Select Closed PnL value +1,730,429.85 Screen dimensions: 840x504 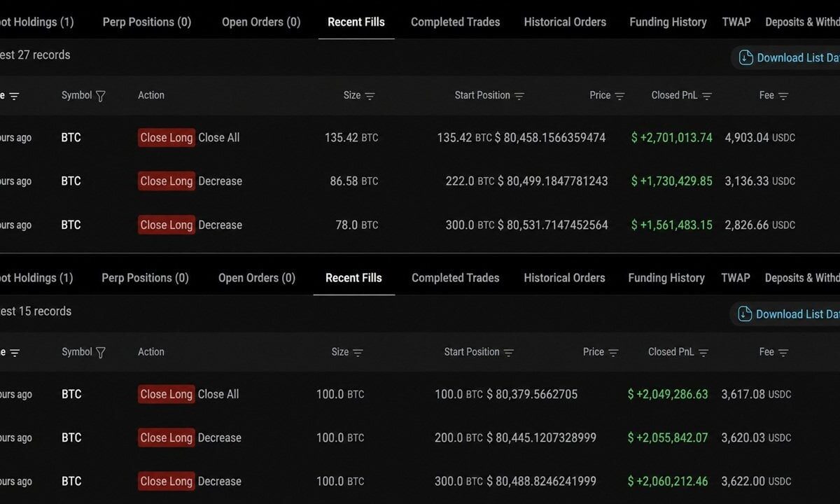tap(672, 181)
